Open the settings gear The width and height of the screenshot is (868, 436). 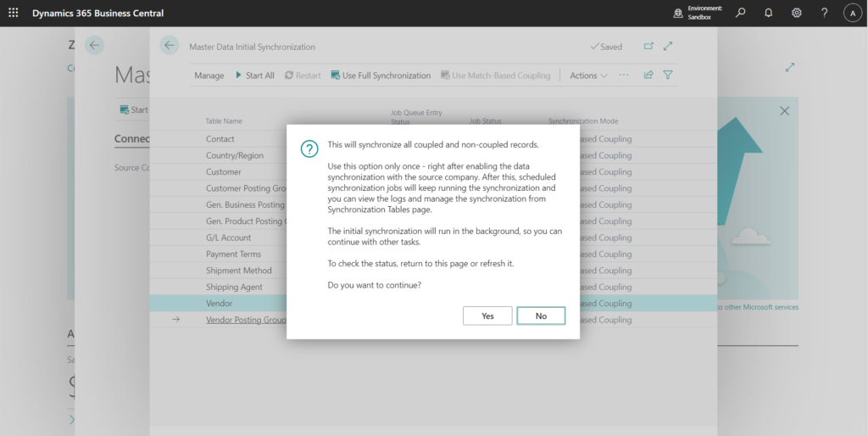coord(796,13)
